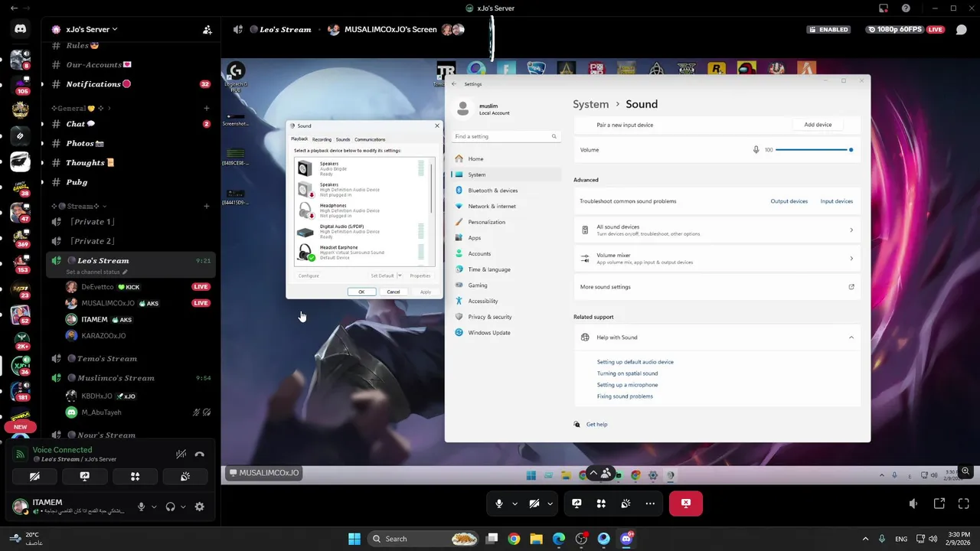Click the ENABLED badge in stream header
The width and height of the screenshot is (980, 551).
(828, 29)
